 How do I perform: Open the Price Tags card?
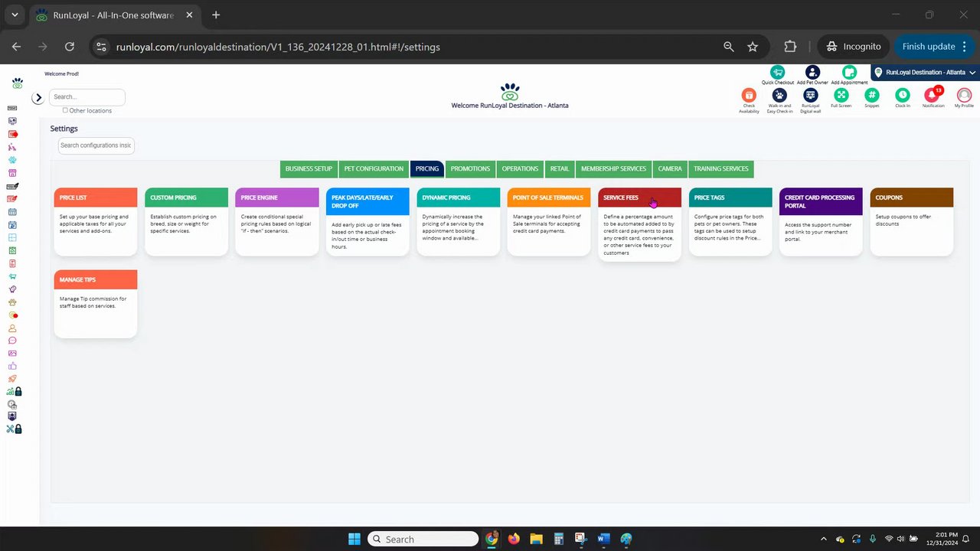tap(730, 221)
